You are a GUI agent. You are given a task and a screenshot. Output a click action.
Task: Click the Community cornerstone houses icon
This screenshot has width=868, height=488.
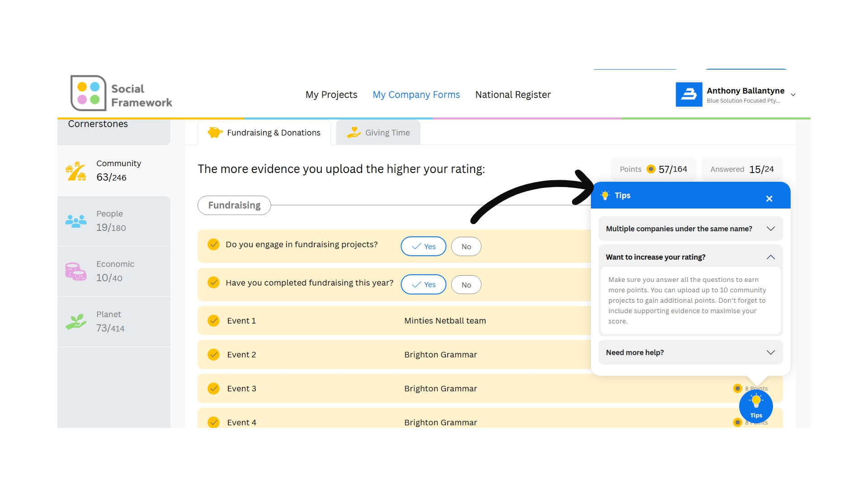(x=76, y=171)
